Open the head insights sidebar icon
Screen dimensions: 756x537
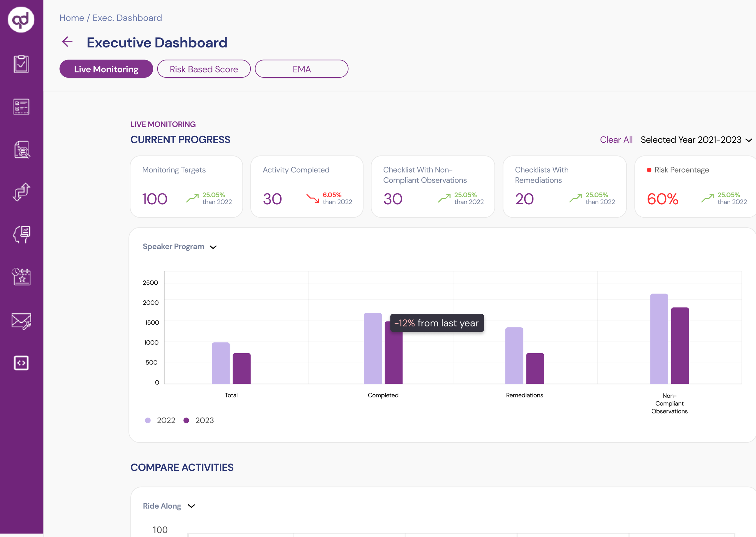click(21, 235)
